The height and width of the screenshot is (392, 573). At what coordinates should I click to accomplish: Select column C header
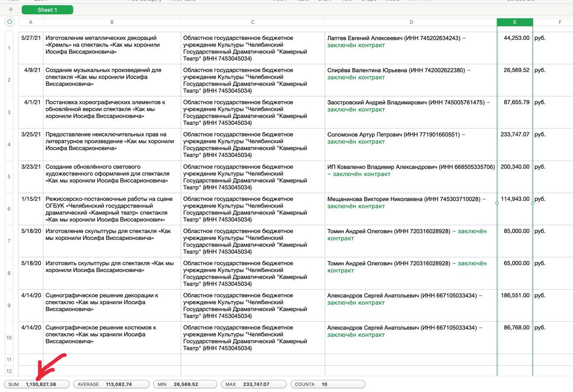click(x=253, y=22)
